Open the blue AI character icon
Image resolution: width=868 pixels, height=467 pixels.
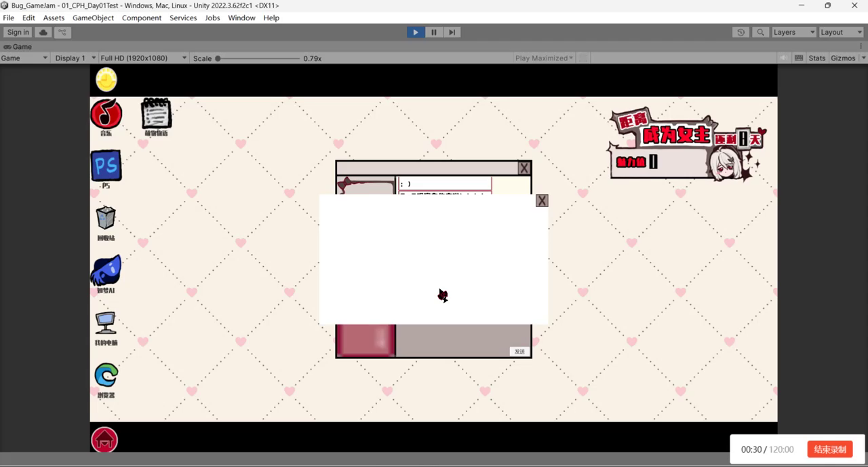[x=106, y=270]
